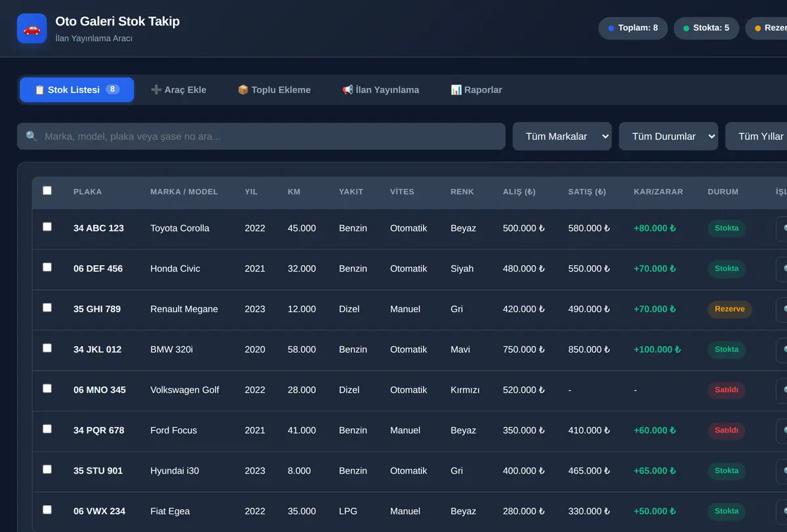Click the PLAKA column header
This screenshot has height=532, width=787.
point(88,192)
